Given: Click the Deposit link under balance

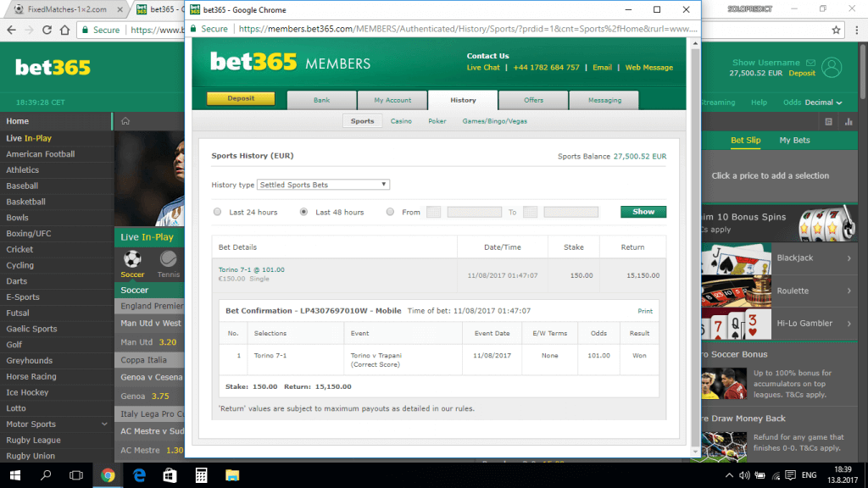Looking at the screenshot, I should point(802,73).
